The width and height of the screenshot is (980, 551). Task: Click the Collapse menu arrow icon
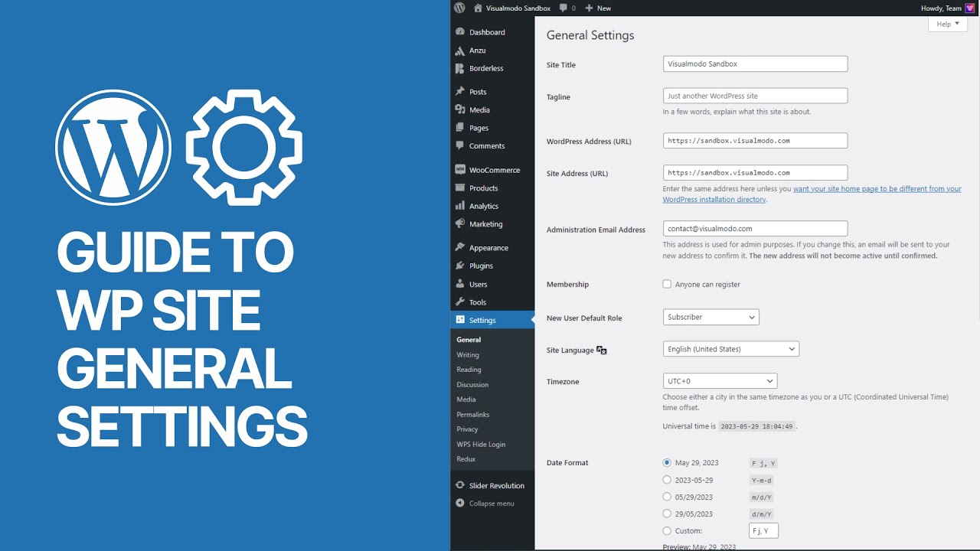[459, 504]
